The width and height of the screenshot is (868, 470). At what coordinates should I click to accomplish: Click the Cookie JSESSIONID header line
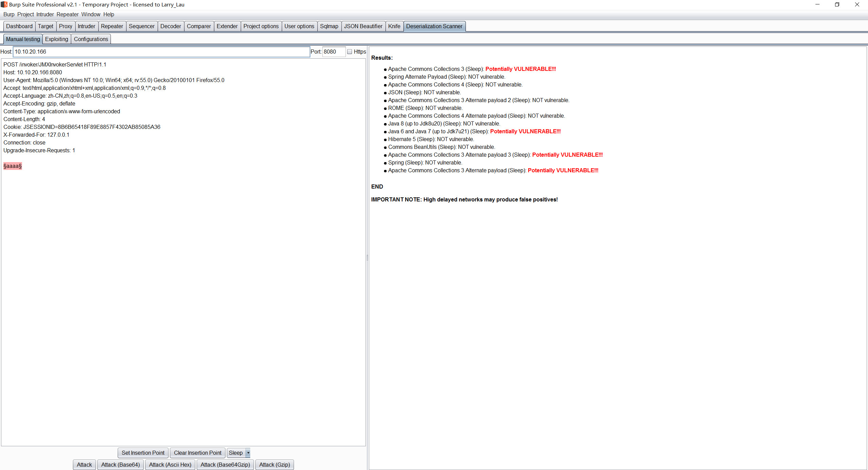point(82,127)
